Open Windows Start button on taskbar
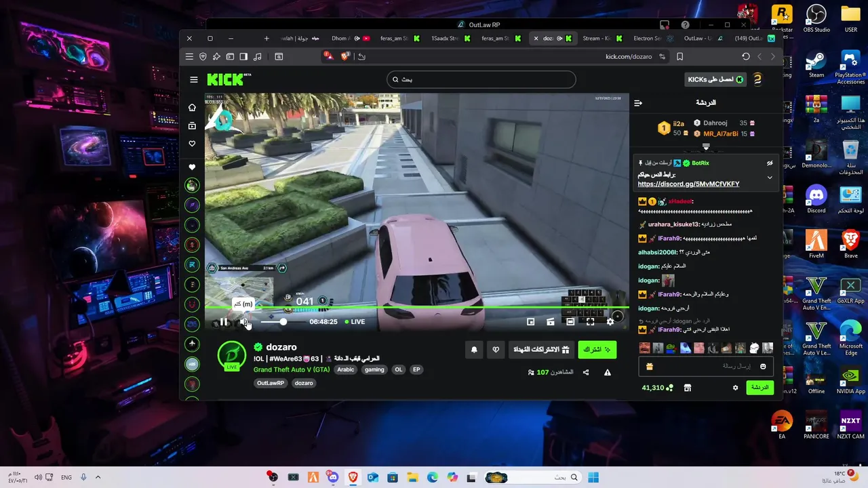 593,478
